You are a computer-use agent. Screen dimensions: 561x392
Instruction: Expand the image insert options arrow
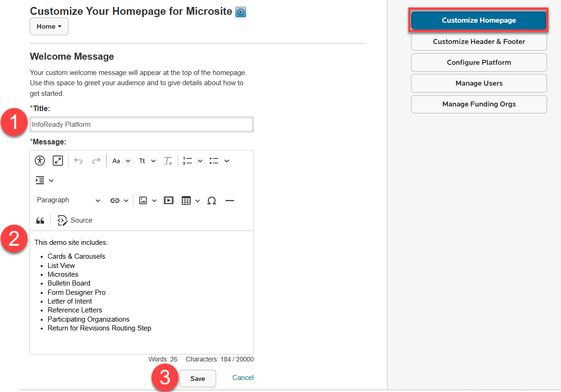pyautogui.click(x=154, y=201)
